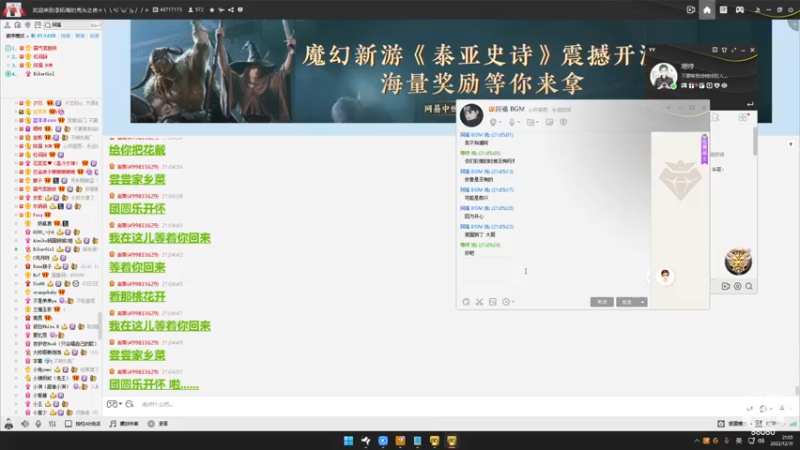The width and height of the screenshot is (800, 450).
Task: Open the send options dropdown arrow
Action: click(643, 302)
